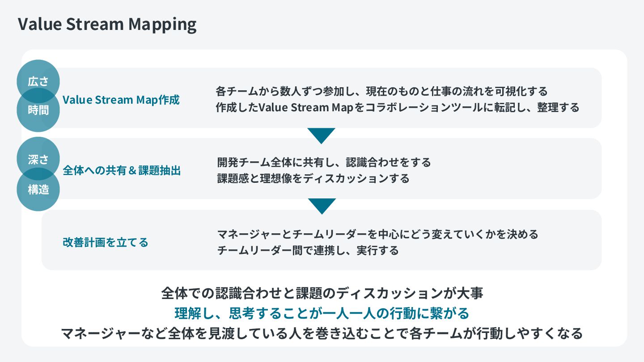The height and width of the screenshot is (362, 644).
Task: Select the チームリーダー間で連携し、実行する line
Action: 308,250
